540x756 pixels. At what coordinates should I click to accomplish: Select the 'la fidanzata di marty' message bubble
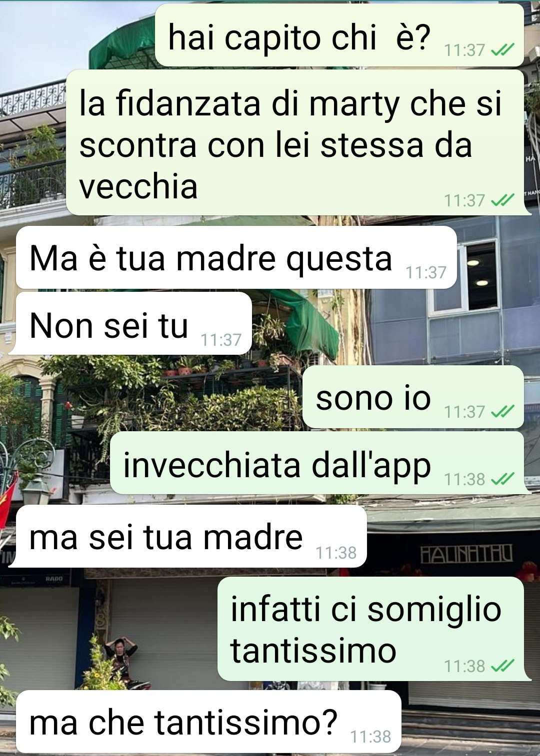click(295, 142)
